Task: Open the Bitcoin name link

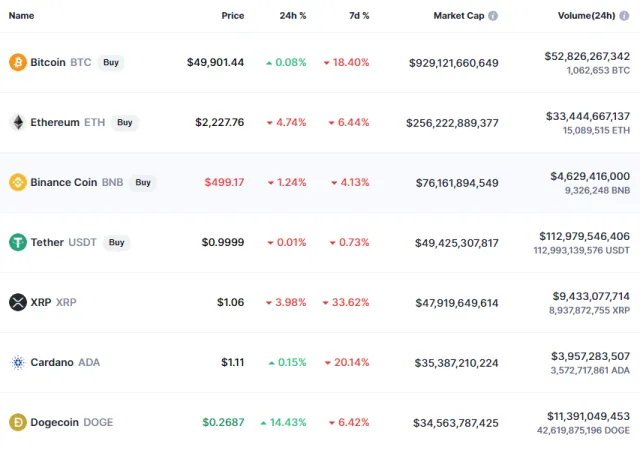Action: 48,62
